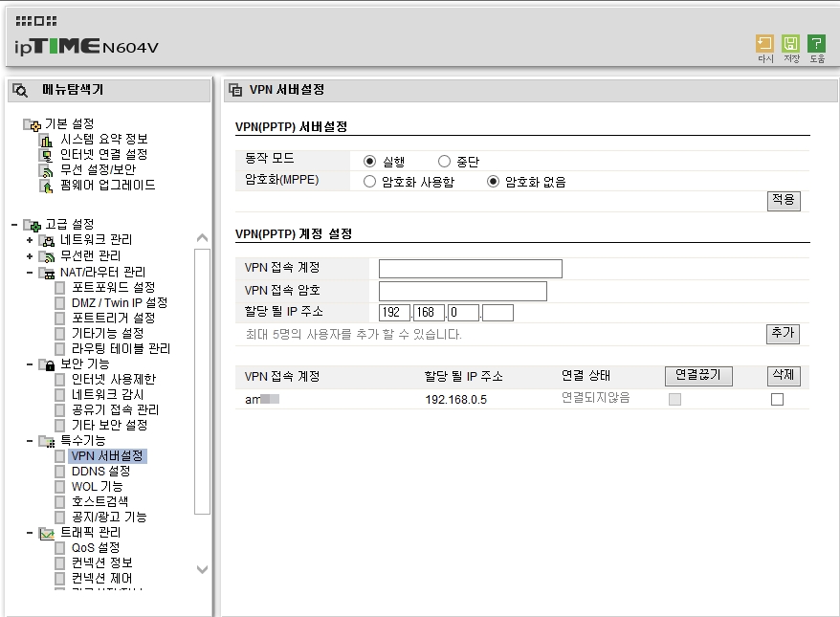Screen dimensions: 840x617
Task: Click the 연결끊기 button
Action: (698, 375)
